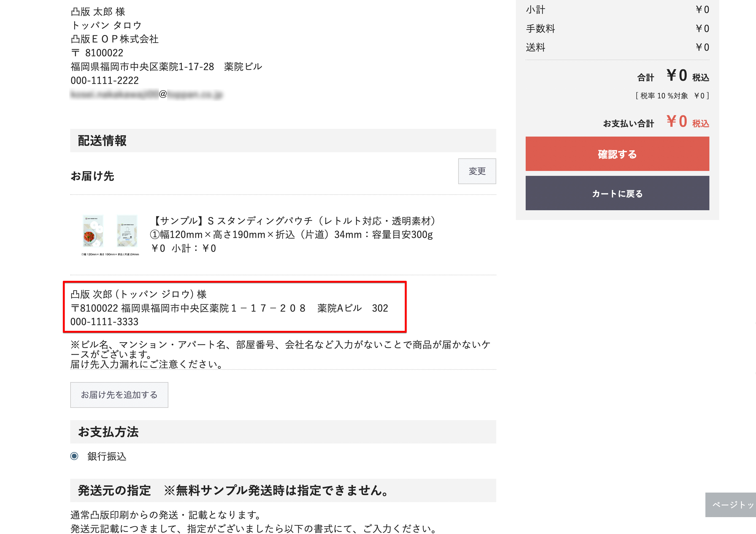Click the orderer phone number 000-1111-2222

pyautogui.click(x=104, y=80)
